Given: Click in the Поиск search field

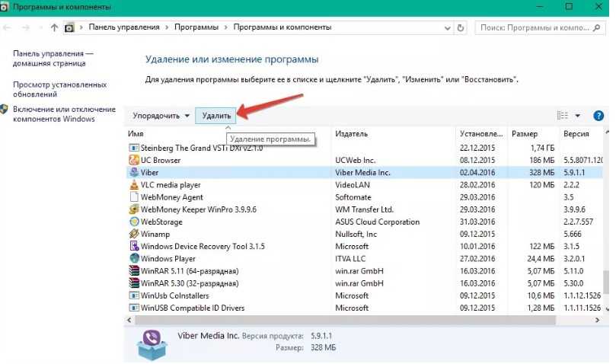Looking at the screenshot, I should [x=534, y=27].
